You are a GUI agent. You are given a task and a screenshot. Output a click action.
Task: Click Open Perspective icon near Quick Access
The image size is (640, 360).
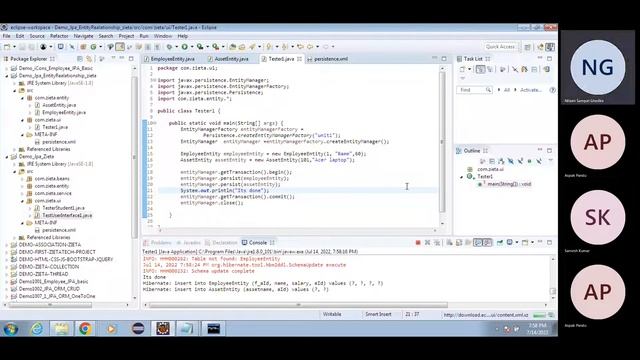coord(527,47)
